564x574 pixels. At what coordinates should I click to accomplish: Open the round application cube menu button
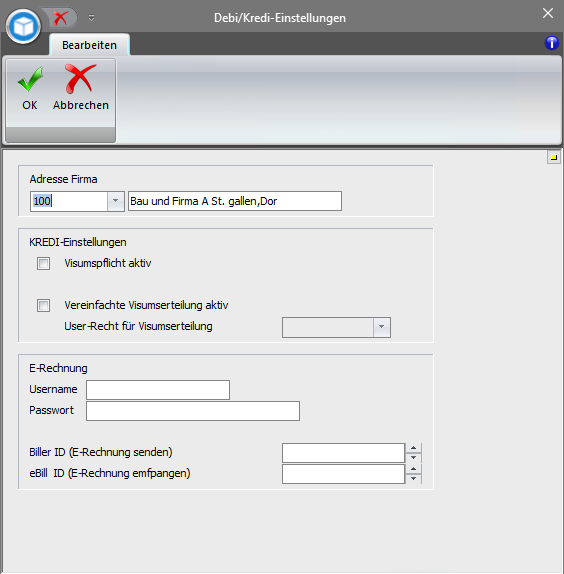(23, 27)
